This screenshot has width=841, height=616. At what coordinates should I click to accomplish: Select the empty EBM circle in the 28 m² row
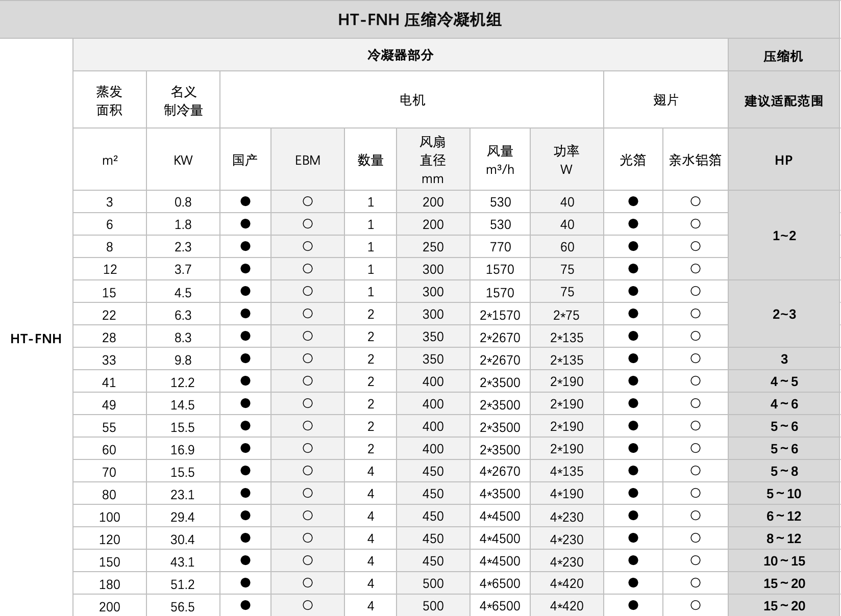307,336
